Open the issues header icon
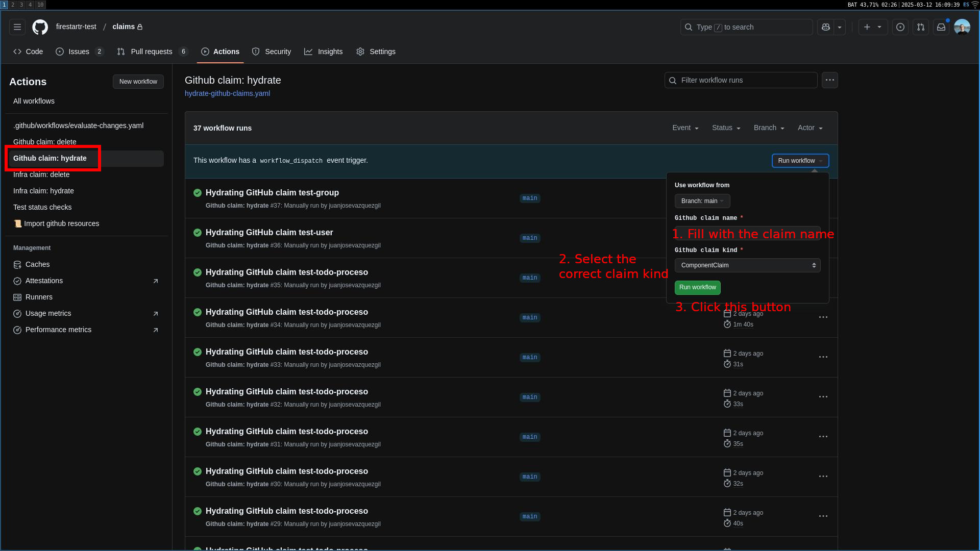Viewport: 980px width, 551px height. click(900, 27)
